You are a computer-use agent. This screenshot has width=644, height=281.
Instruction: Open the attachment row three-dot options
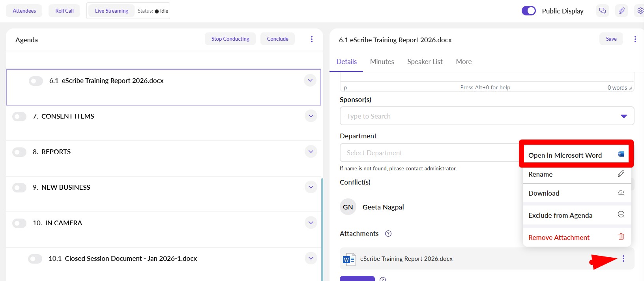pos(623,258)
